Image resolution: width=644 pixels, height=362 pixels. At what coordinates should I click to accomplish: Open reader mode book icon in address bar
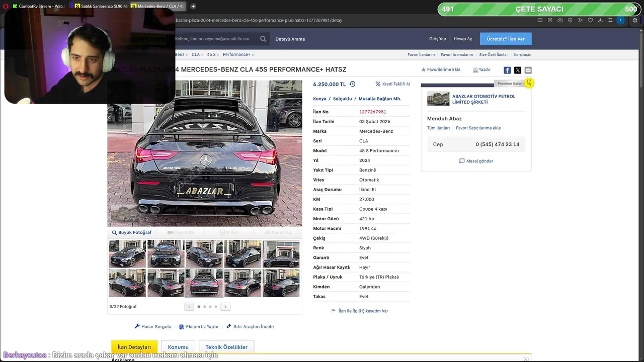coord(540,20)
